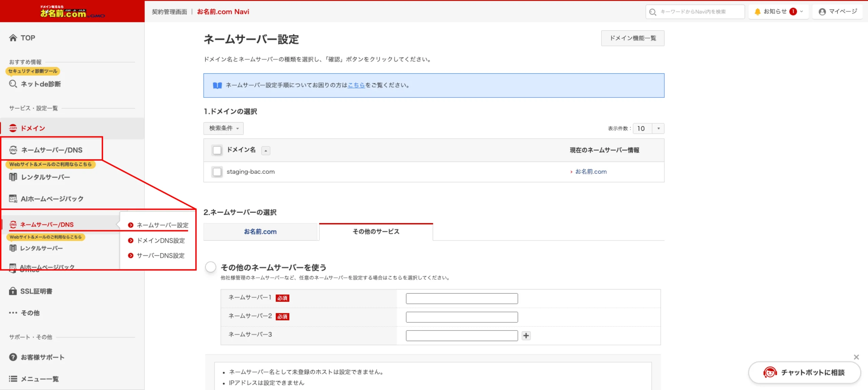This screenshot has width=868, height=390.
Task: Click the ドメイン機能一覧 button
Action: (x=632, y=38)
